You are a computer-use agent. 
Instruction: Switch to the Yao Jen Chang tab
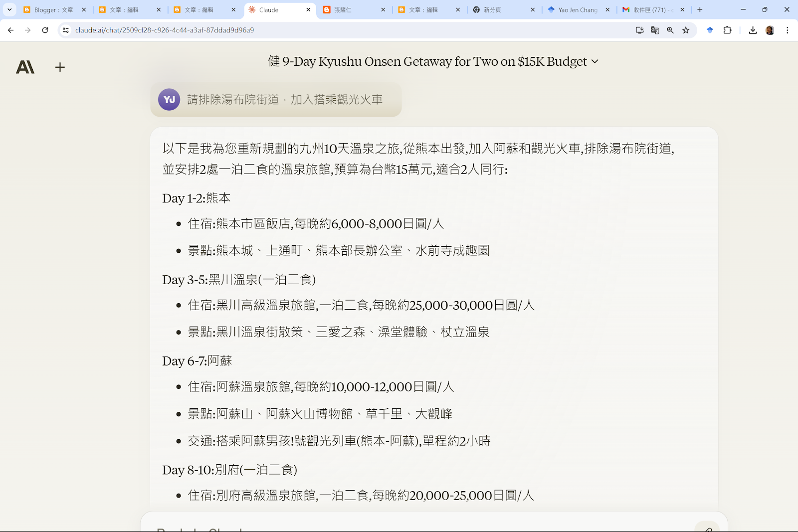(x=579, y=9)
